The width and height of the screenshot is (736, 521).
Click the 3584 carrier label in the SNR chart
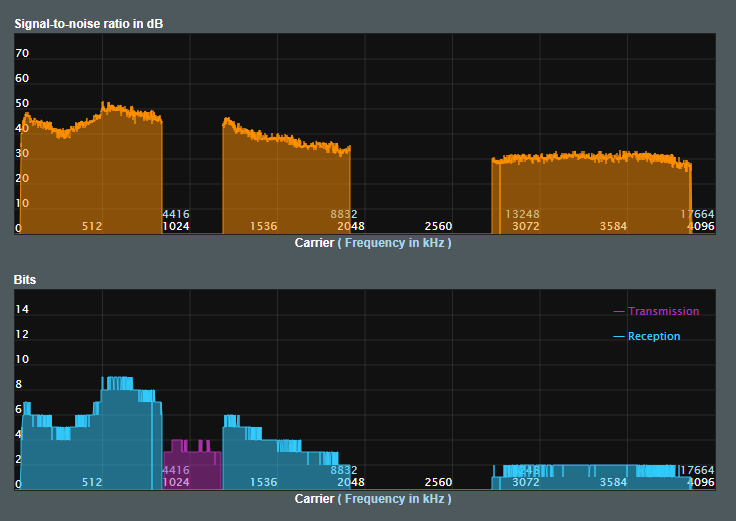click(613, 226)
